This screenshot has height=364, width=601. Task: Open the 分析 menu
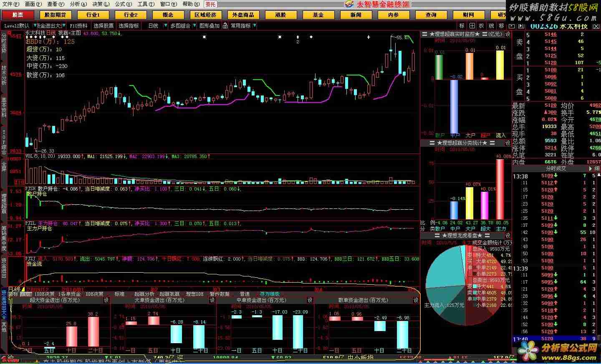click(x=78, y=4)
